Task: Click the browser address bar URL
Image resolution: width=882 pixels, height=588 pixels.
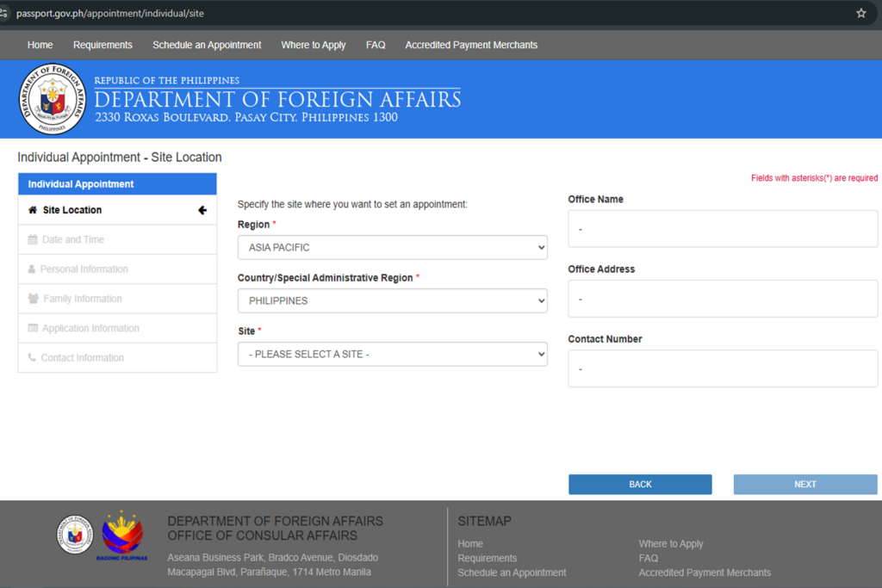Action: tap(110, 13)
